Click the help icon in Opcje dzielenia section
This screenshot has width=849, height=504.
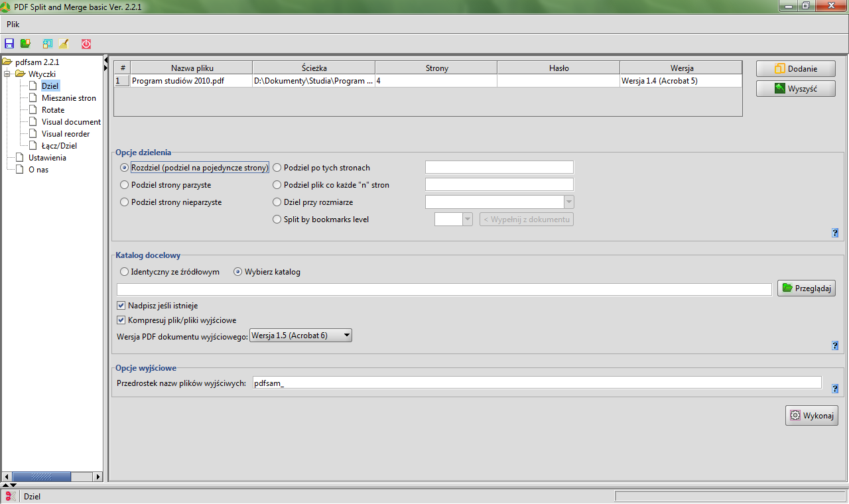(834, 233)
